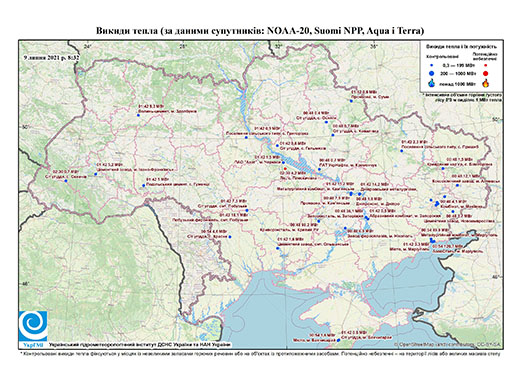This screenshot has height=368, width=520.
Task: Click the legend heading Викиди тепла і їх потужність
Action: point(462,47)
